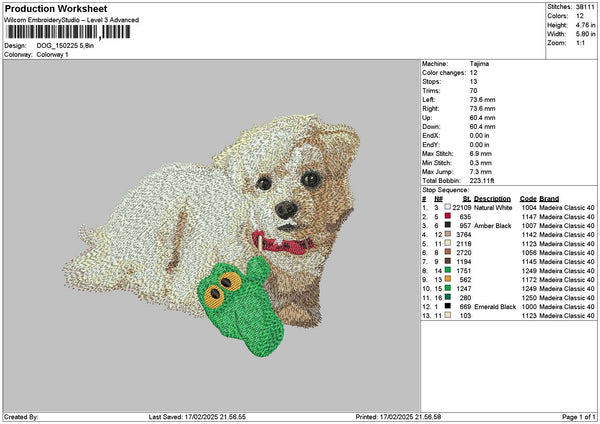
Task: Click the Stops value 13
Action: [x=473, y=82]
